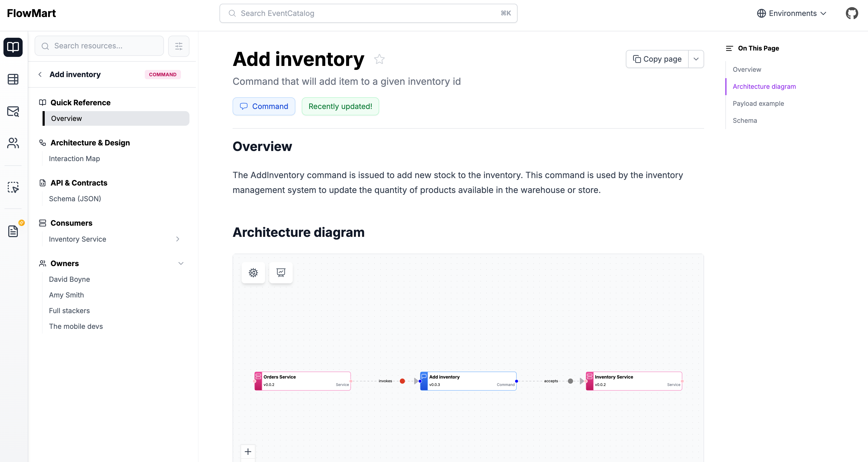Open the message search sidebar icon
Image resolution: width=868 pixels, height=462 pixels.
click(x=13, y=111)
